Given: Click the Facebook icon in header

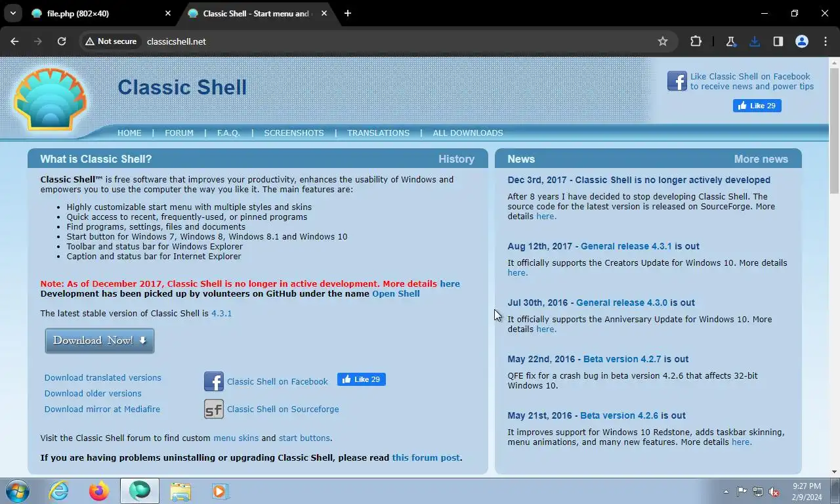Looking at the screenshot, I should [x=677, y=81].
